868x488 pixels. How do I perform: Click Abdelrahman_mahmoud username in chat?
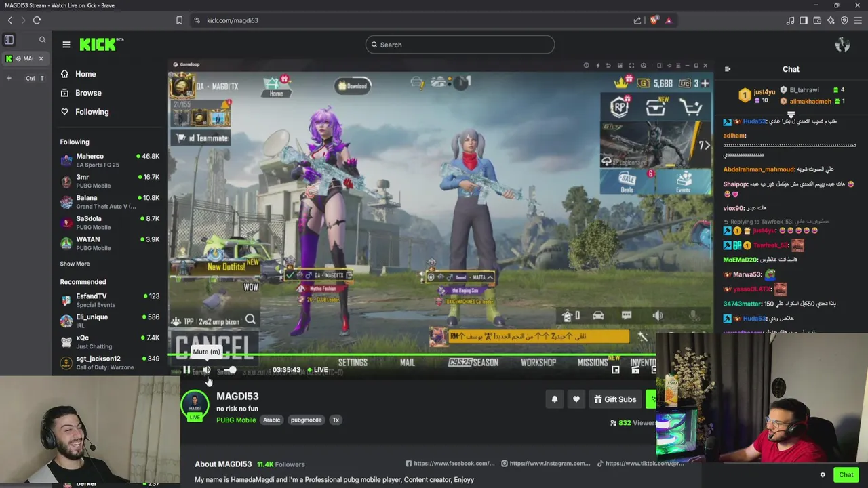(x=758, y=169)
